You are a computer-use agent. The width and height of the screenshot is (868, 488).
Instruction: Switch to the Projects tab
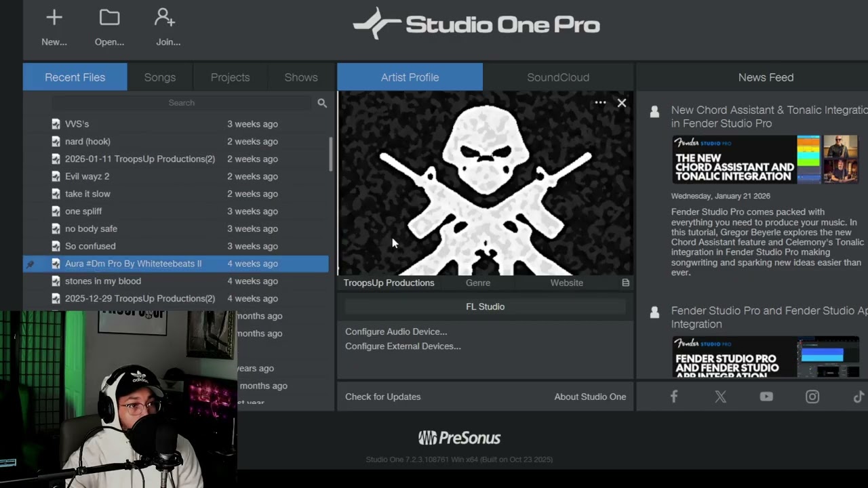pyautogui.click(x=230, y=77)
